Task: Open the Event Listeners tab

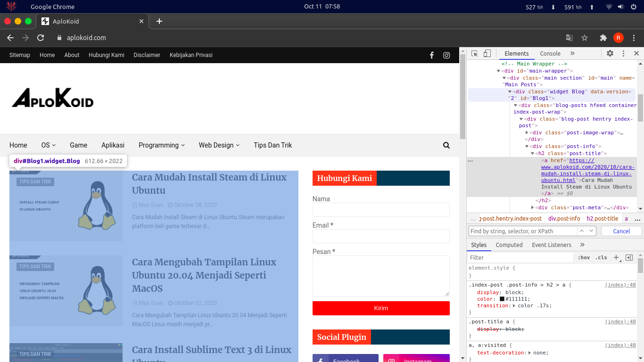Action: pyautogui.click(x=552, y=245)
